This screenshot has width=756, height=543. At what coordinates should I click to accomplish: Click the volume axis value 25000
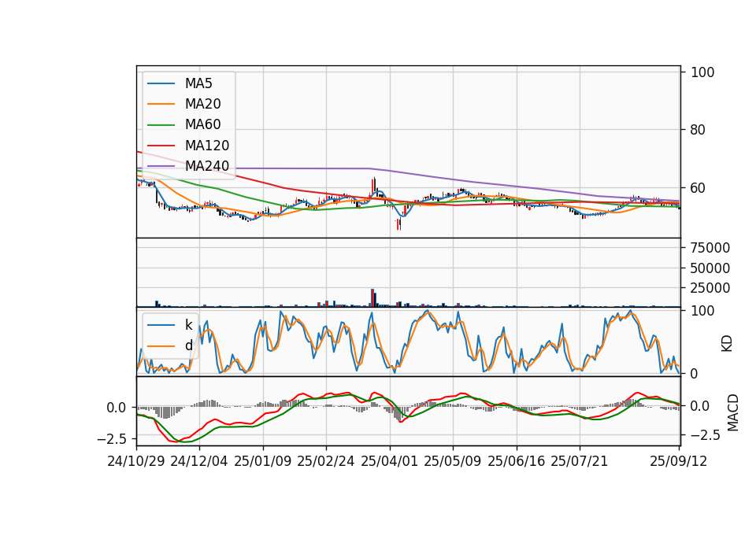710,288
